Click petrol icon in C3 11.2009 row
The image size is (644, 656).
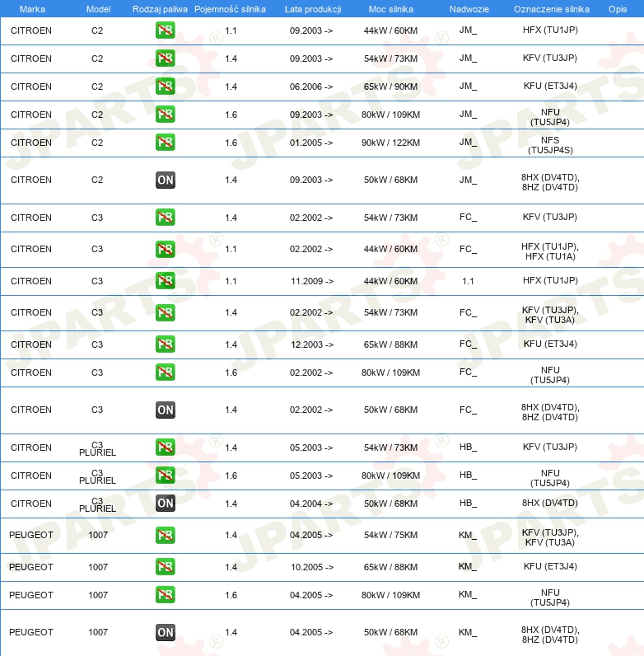tap(166, 281)
